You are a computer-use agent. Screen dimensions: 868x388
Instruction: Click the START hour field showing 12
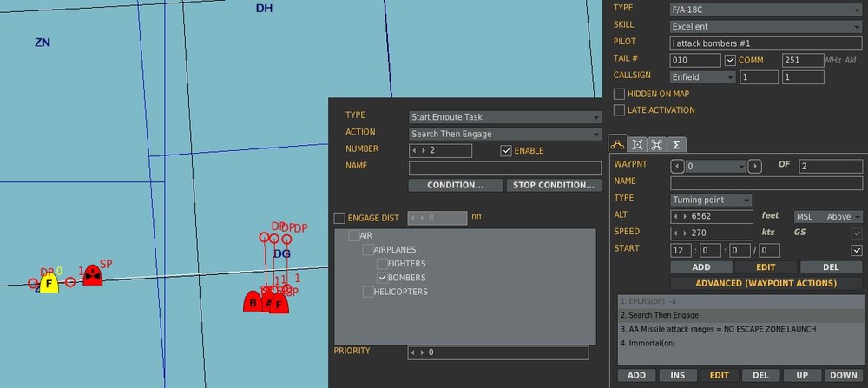(x=681, y=251)
